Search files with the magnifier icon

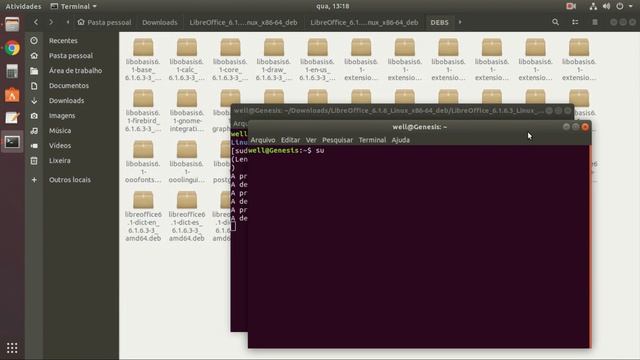[555, 22]
